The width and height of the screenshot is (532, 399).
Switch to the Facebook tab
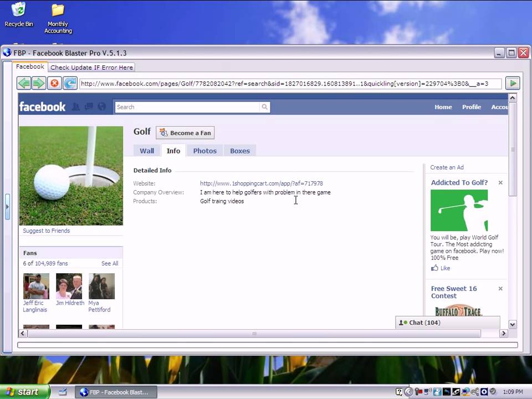tap(30, 66)
